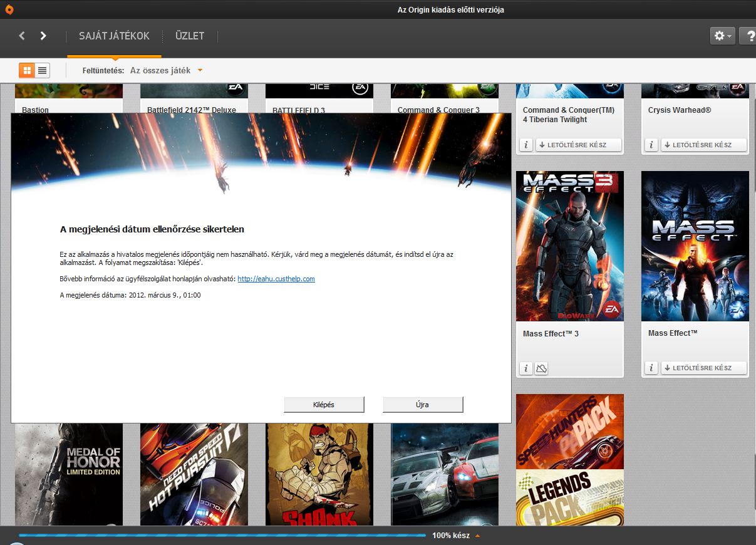Open the settings gear dropdown

click(722, 36)
